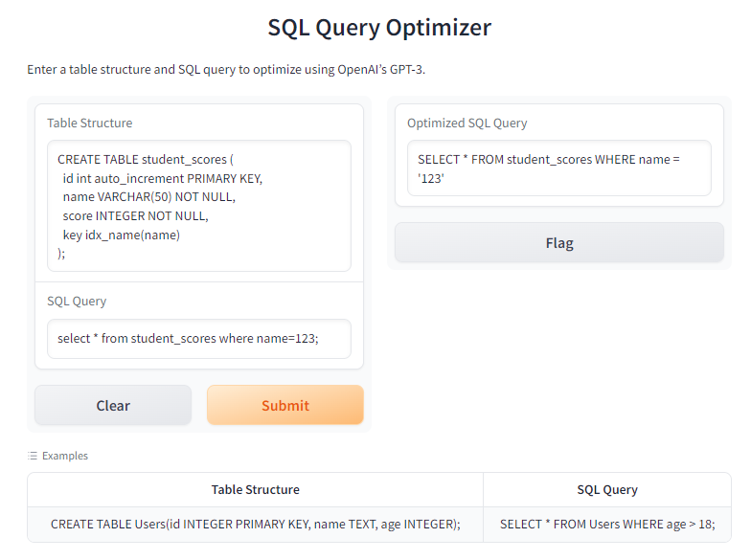
Task: Click the Examples section label
Action: click(x=65, y=456)
